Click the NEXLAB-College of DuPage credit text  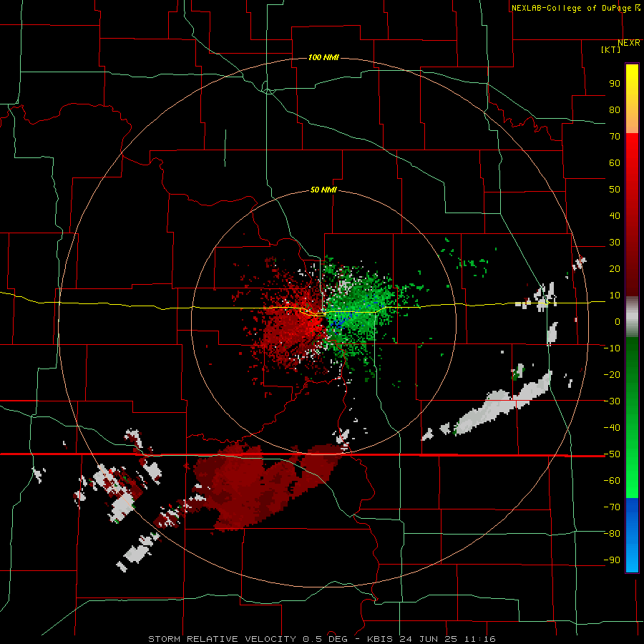[575, 8]
